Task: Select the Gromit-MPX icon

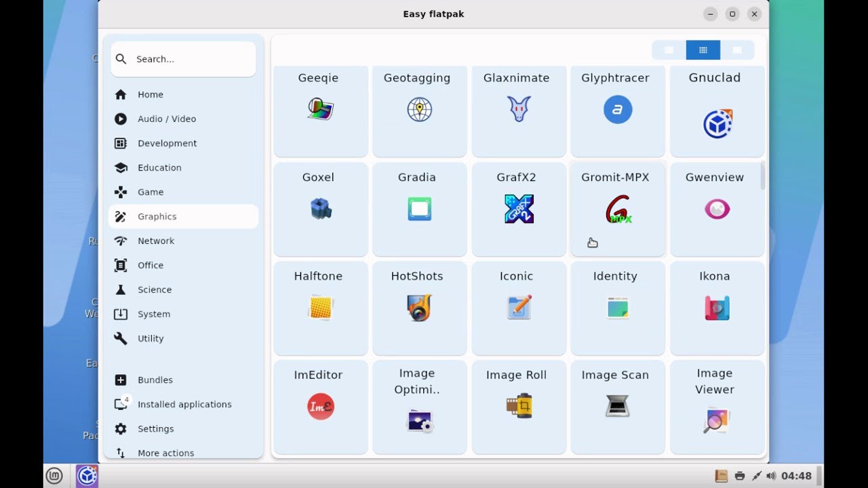Action: (x=618, y=209)
